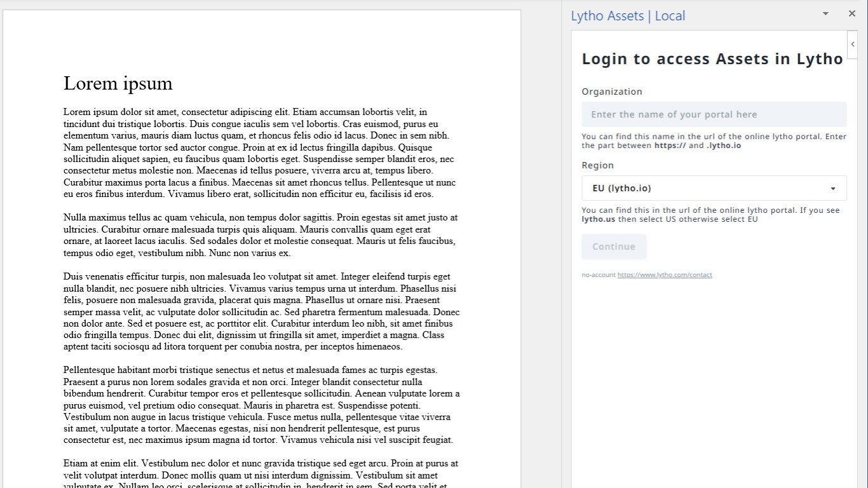Click the Organization field label
This screenshot has width=868, height=488.
point(612,91)
